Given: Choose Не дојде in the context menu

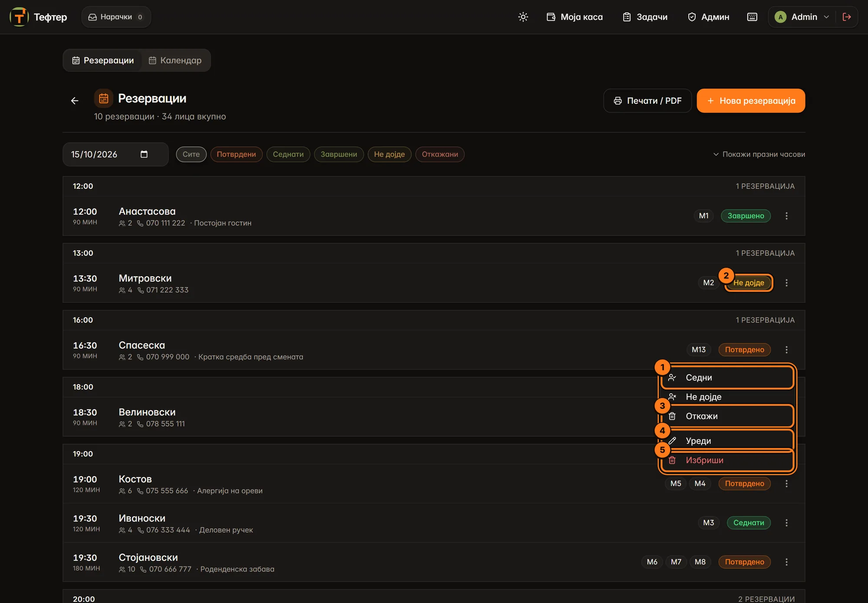Looking at the screenshot, I should [x=727, y=397].
